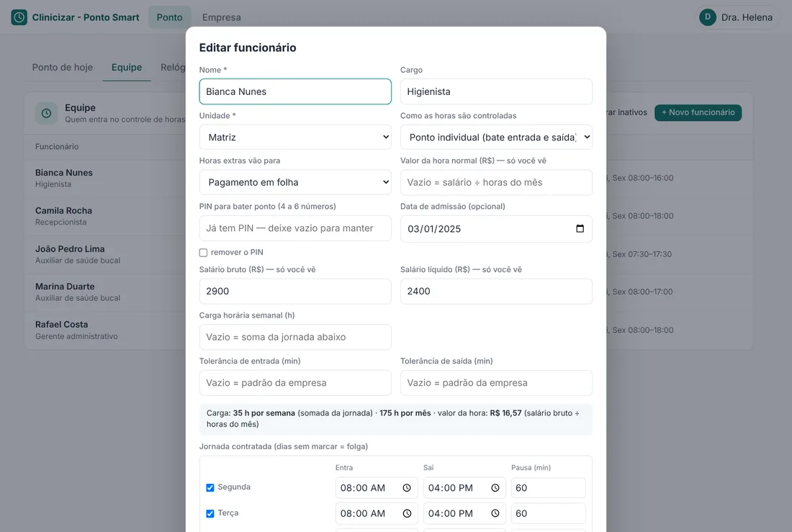The width and height of the screenshot is (792, 532).
Task: Open 'Como as horas são controladas' dropdown
Action: pyautogui.click(x=496, y=137)
